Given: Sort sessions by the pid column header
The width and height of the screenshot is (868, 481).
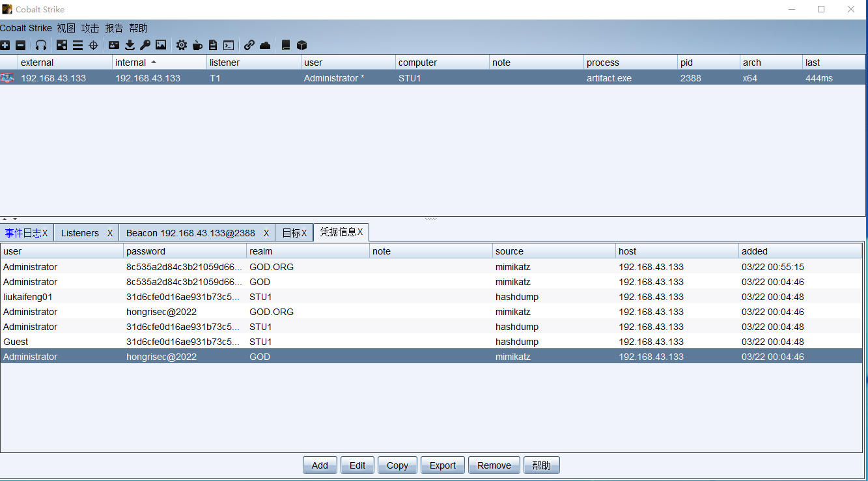Looking at the screenshot, I should [x=708, y=62].
